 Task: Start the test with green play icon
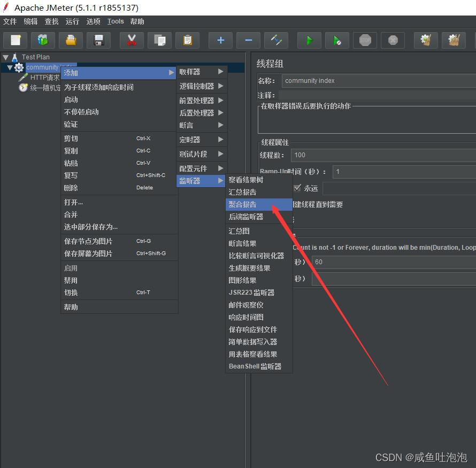(x=309, y=40)
